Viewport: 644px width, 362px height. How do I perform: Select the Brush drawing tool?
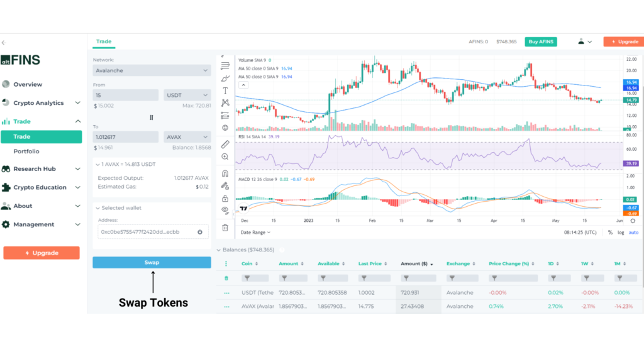[x=225, y=79]
